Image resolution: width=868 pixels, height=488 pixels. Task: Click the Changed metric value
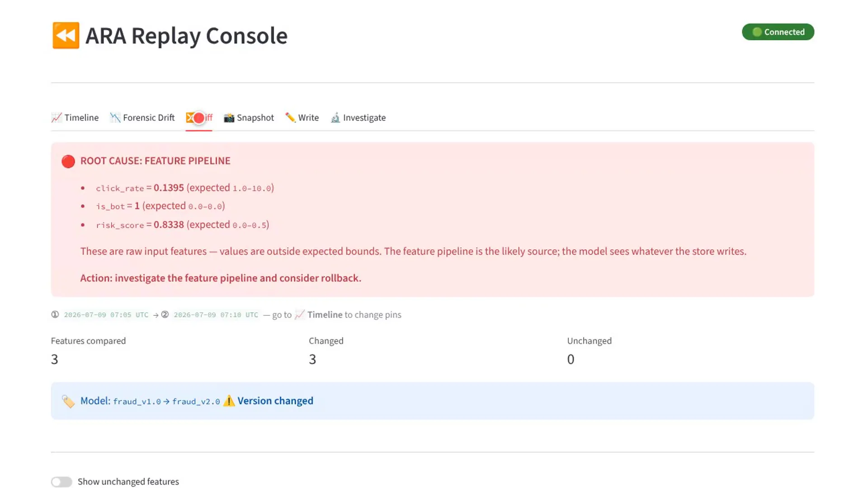(x=312, y=359)
